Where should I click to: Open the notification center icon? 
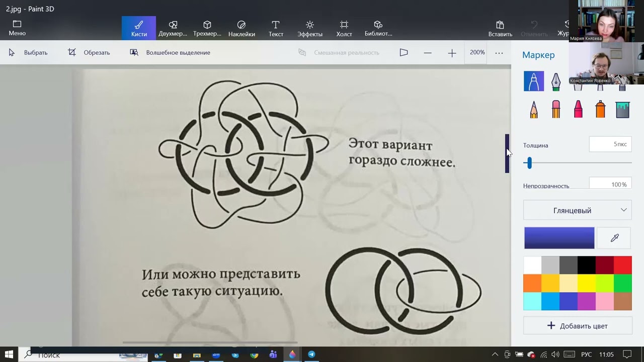[x=627, y=354]
